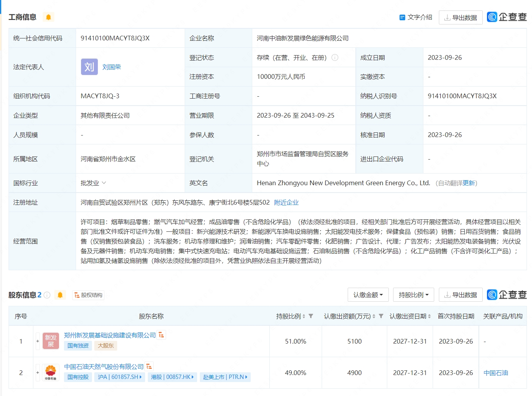The width and height of the screenshot is (532, 396).
Task: Click the 刘 avatar of legal representative
Action: pyautogui.click(x=89, y=67)
